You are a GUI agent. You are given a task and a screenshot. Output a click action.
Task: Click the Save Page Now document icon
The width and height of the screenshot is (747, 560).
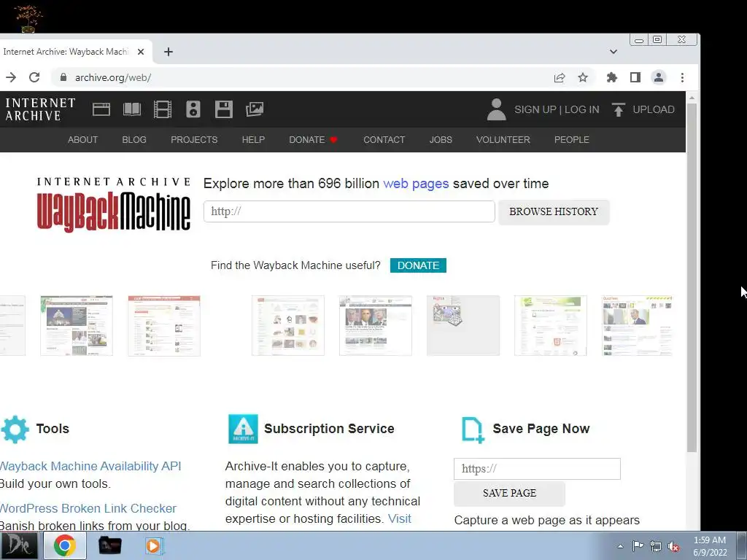473,429
